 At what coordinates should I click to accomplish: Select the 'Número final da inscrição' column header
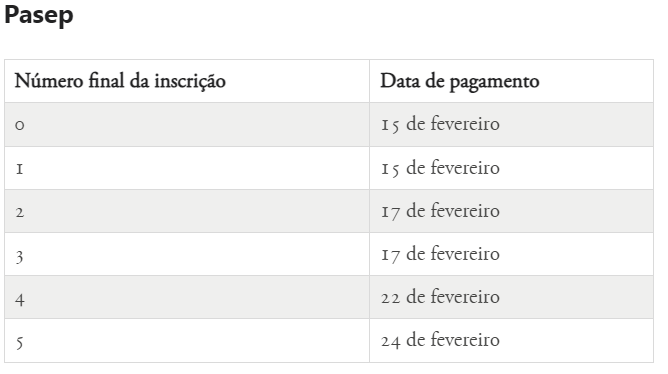coord(187,81)
